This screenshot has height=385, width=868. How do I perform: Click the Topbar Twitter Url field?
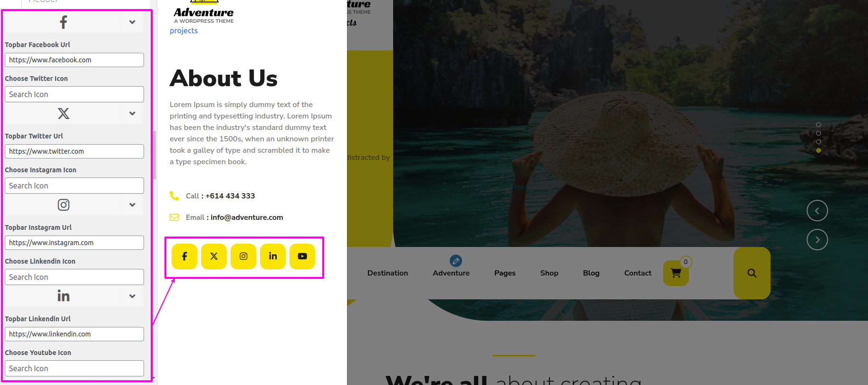coord(74,151)
